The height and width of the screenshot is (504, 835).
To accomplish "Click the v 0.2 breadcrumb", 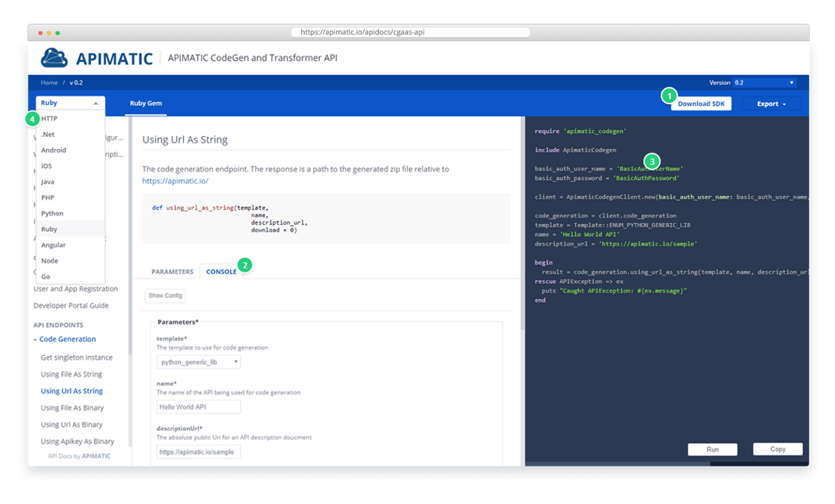I will (77, 83).
